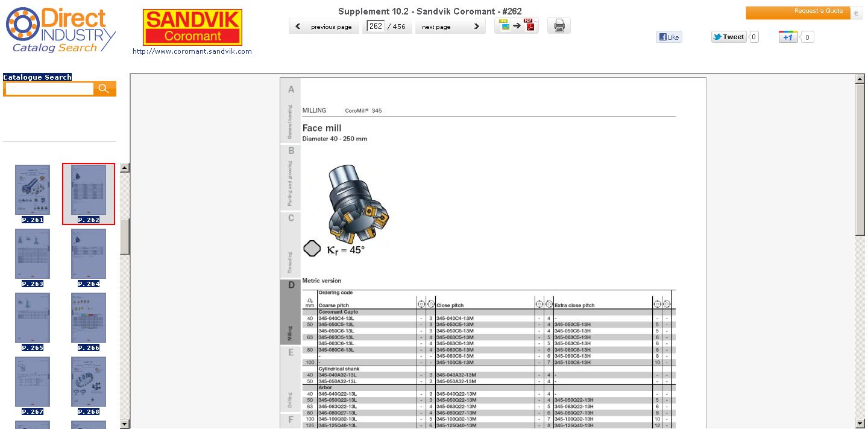Click the 'Close pitch' column header
Screen dimensions: 868x429
(450, 305)
